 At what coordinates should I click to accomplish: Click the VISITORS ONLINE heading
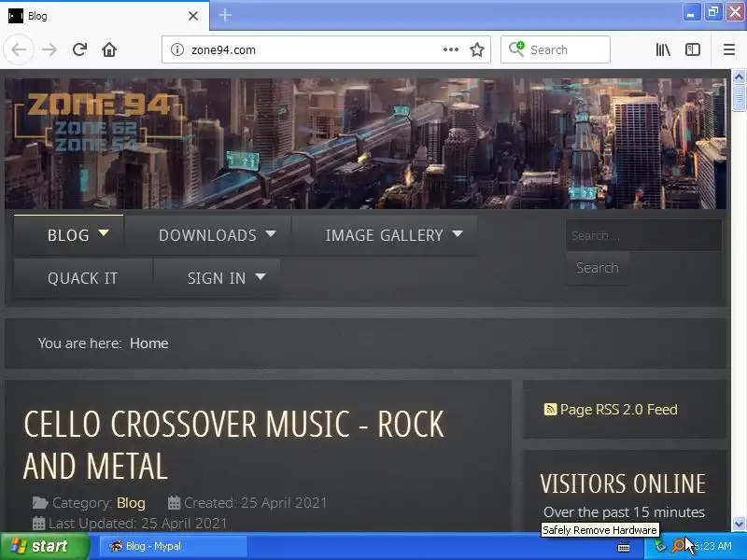tap(623, 484)
